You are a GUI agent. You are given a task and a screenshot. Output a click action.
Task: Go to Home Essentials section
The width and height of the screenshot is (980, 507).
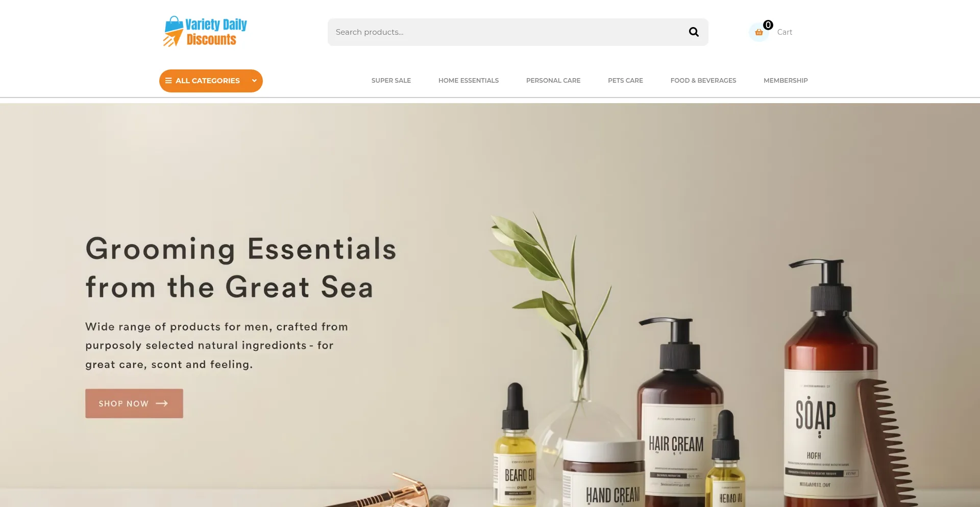469,81
